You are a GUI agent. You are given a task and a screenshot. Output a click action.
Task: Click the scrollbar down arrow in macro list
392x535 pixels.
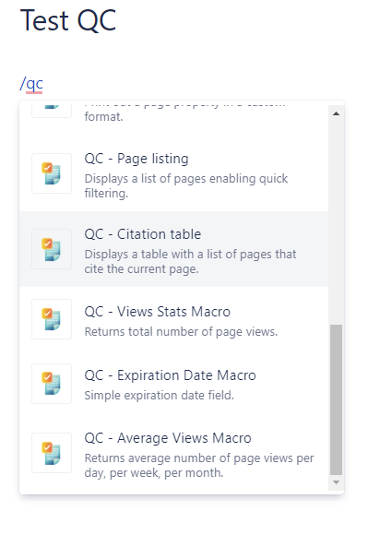tap(336, 482)
